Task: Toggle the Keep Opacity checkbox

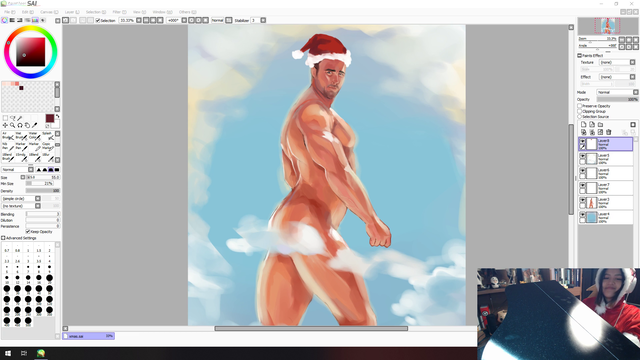Action: click(x=28, y=232)
